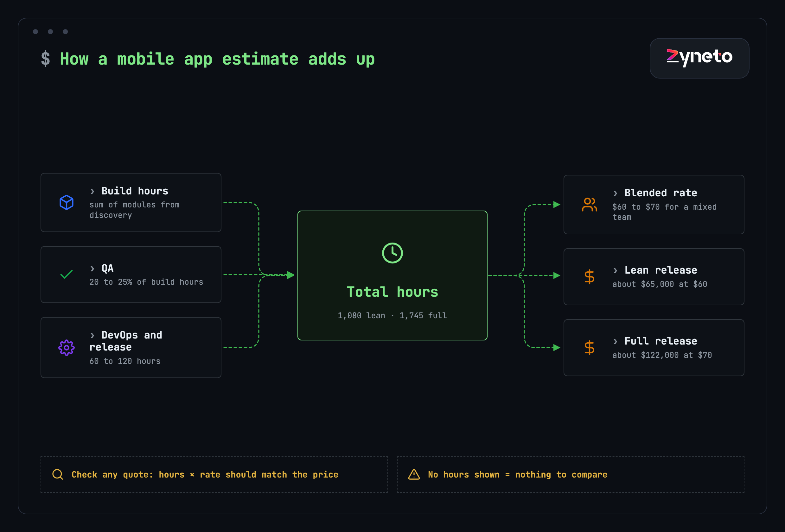Click 'No hours shown = nothing to compare' text

point(518,475)
